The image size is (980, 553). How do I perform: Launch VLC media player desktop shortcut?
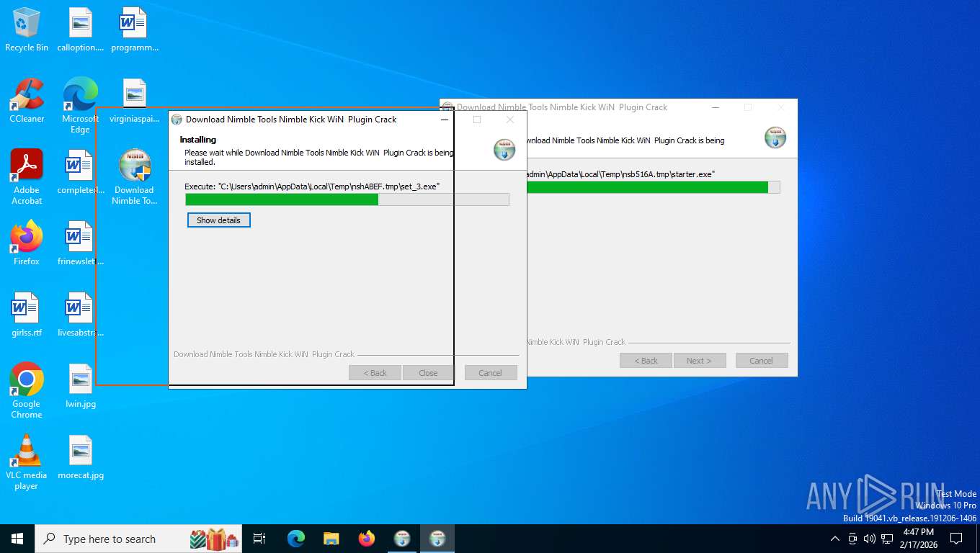[27, 462]
